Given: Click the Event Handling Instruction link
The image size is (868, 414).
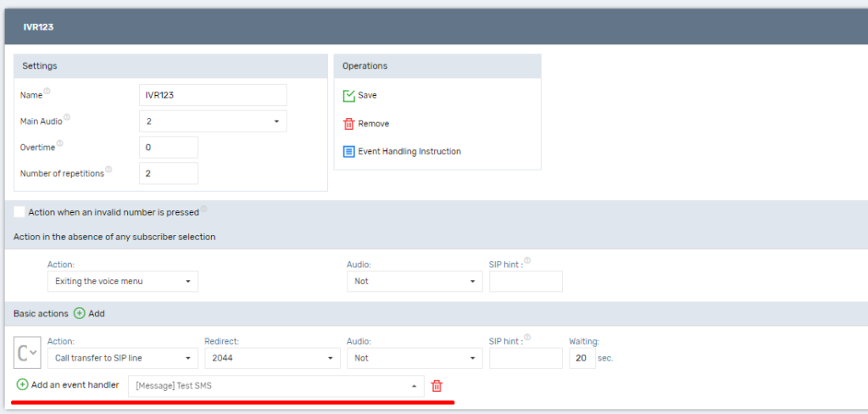Looking at the screenshot, I should coord(409,152).
